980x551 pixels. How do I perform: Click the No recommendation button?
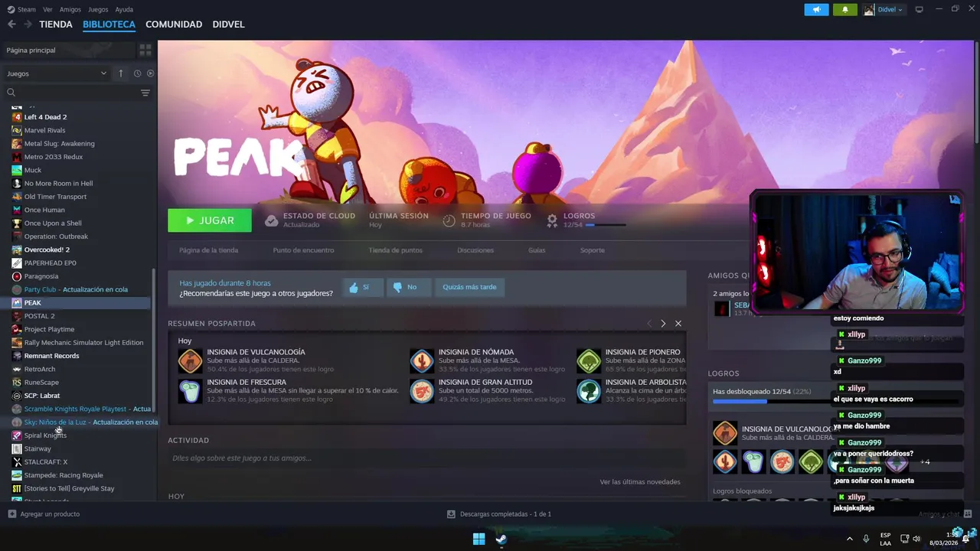coord(409,287)
